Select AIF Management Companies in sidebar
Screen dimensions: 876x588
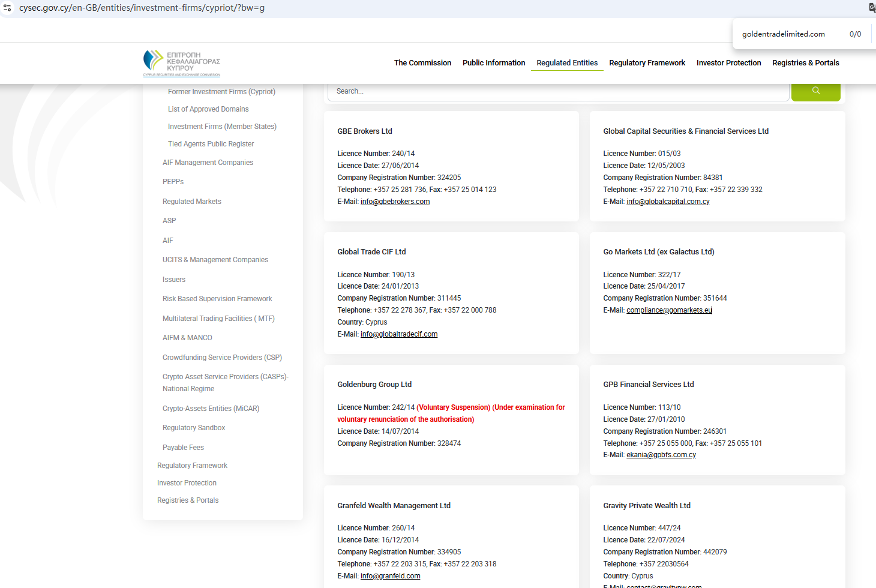click(x=208, y=163)
